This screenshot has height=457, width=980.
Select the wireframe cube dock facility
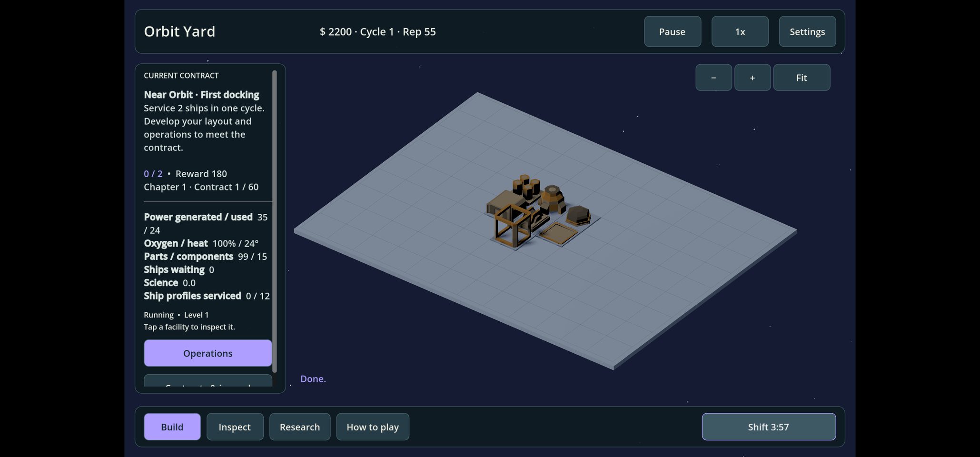(x=512, y=227)
